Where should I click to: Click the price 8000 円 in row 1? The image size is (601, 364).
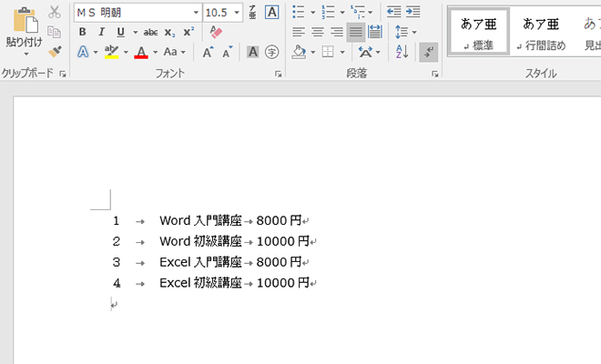point(279,221)
